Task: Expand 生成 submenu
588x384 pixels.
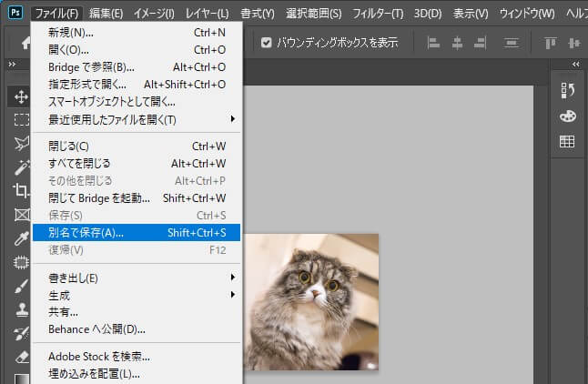Action: 137,295
